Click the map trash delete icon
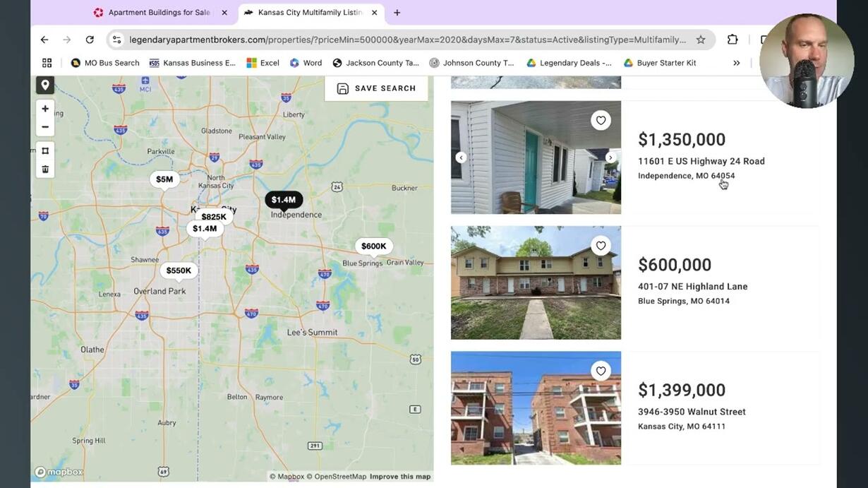 45,169
